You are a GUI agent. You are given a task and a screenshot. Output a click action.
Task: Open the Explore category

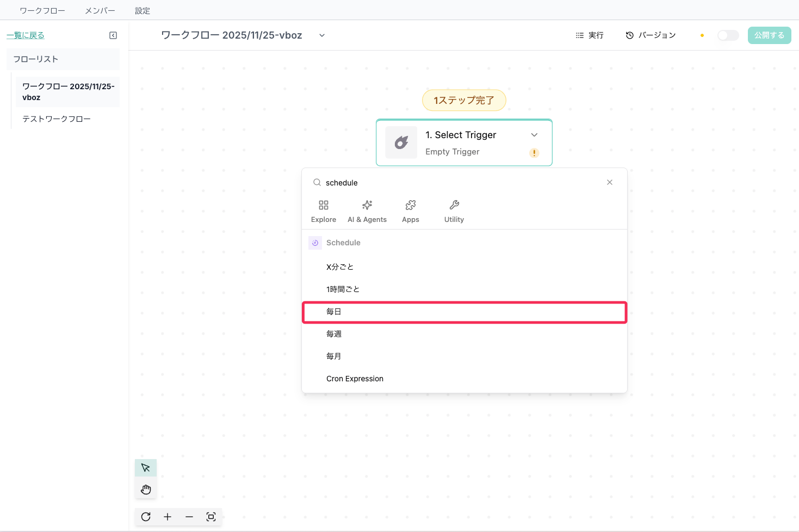tap(324, 211)
